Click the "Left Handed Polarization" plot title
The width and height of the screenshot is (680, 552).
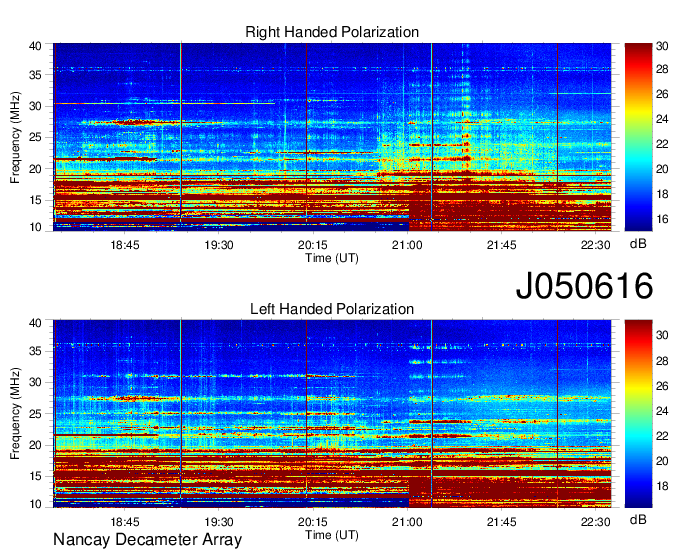point(332,309)
